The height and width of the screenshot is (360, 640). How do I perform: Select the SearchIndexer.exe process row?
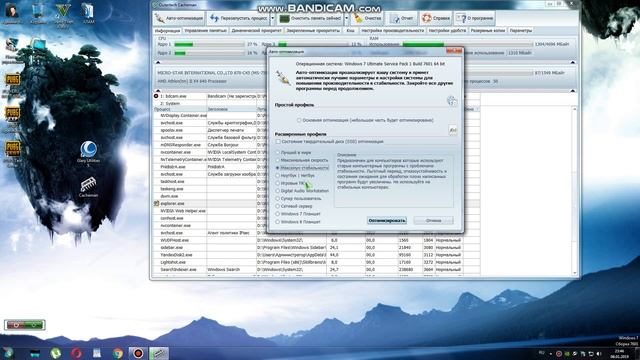click(x=316, y=269)
